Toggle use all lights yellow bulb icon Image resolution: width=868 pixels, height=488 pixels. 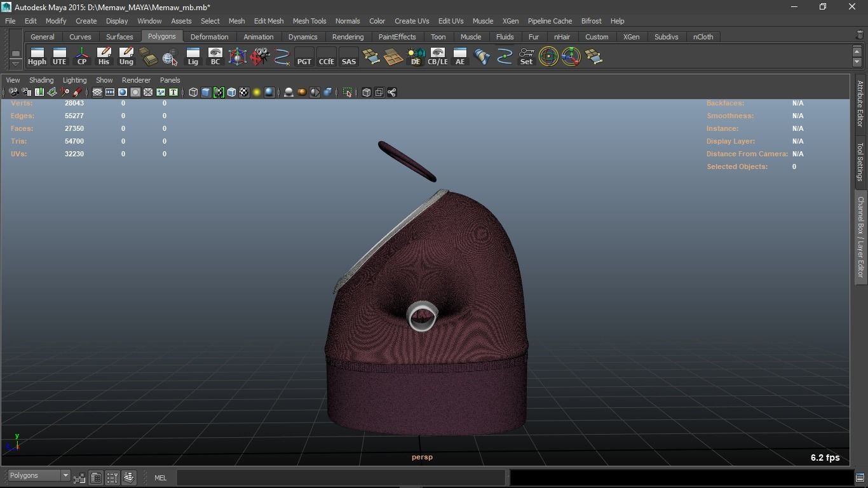257,93
